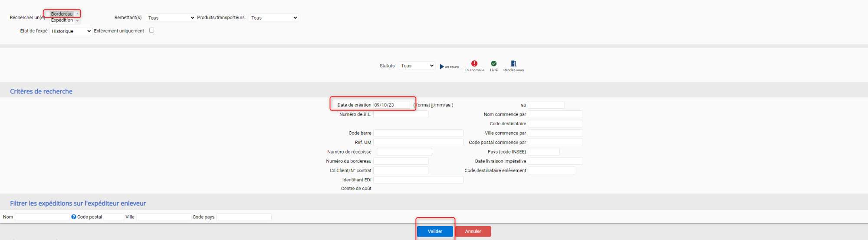The width and height of the screenshot is (868, 240).
Task: Click the 'Numéro de B.L.' field
Action: click(x=401, y=114)
